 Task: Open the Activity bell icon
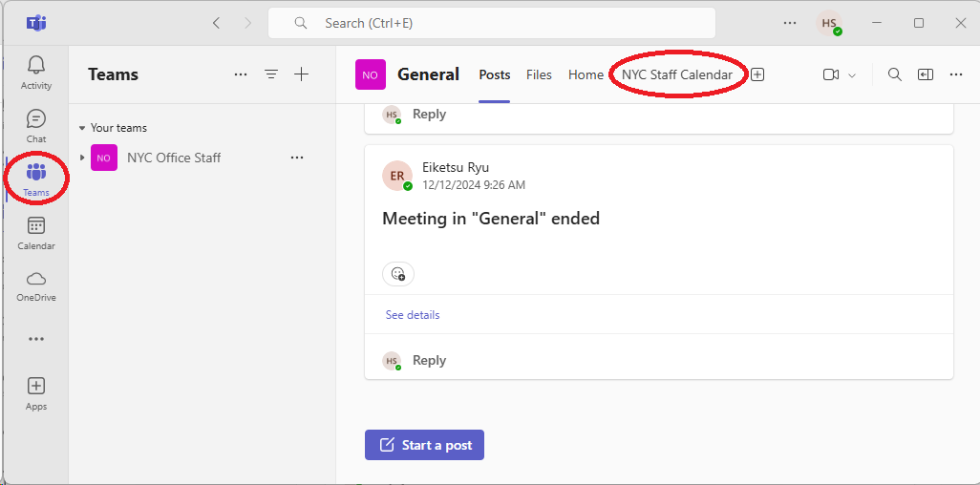(36, 73)
